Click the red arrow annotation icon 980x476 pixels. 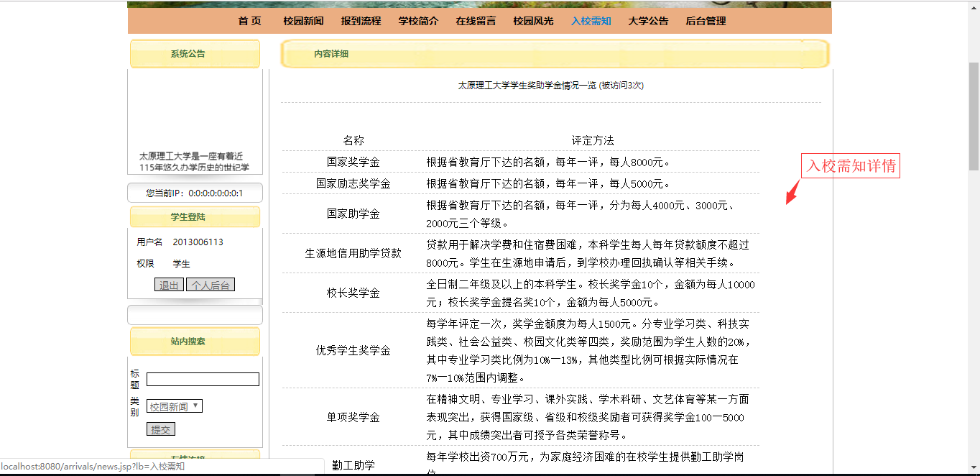pos(792,192)
